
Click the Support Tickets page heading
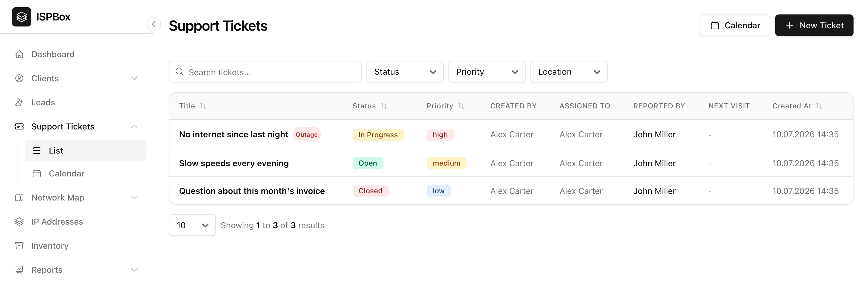[218, 26]
